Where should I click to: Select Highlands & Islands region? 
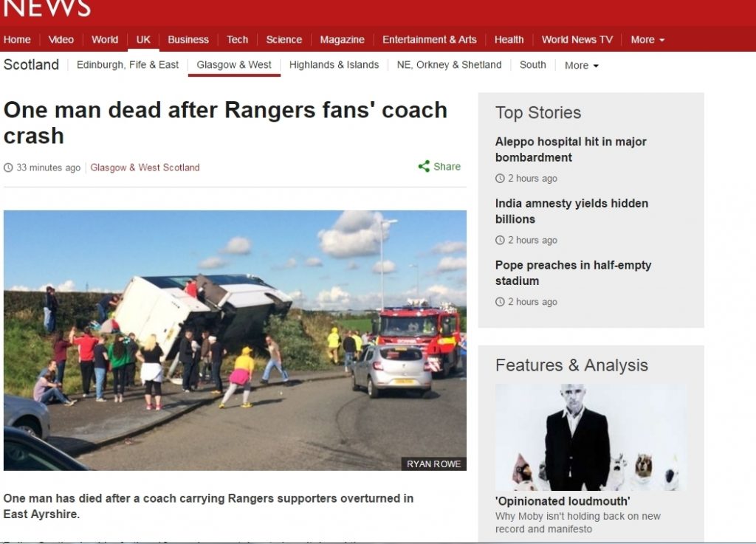tap(334, 64)
